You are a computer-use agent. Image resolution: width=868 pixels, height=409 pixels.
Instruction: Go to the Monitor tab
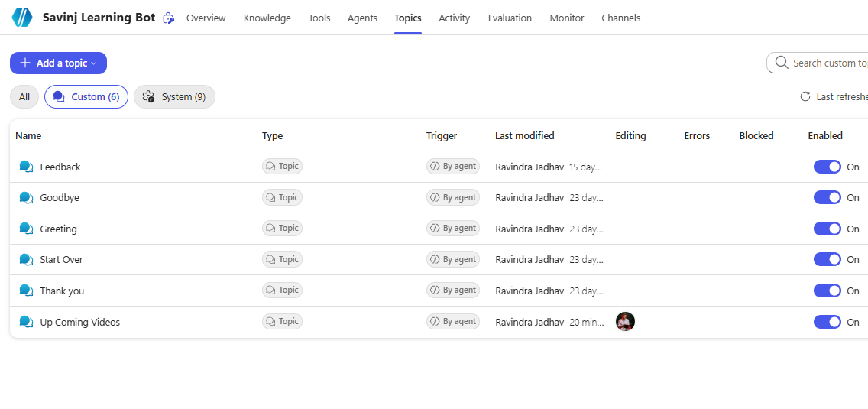(x=567, y=18)
